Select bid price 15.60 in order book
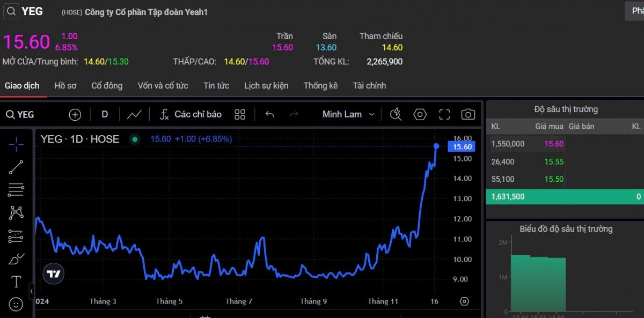 [x=554, y=144]
